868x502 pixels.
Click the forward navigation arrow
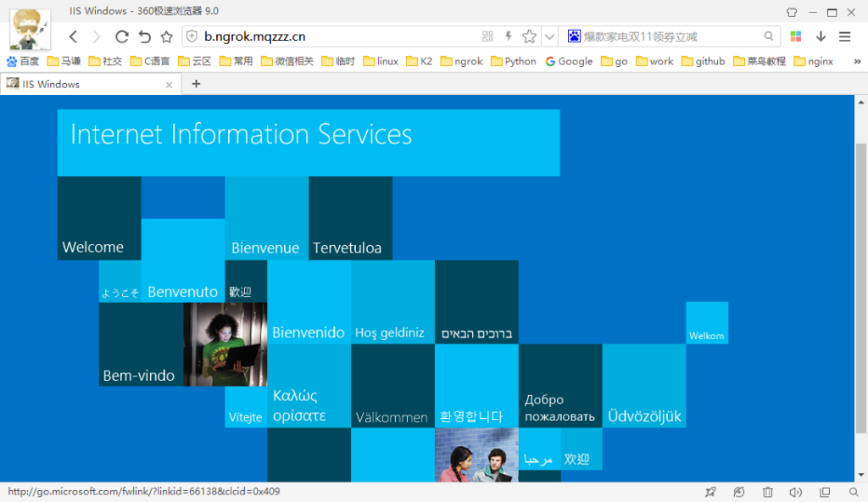(97, 36)
